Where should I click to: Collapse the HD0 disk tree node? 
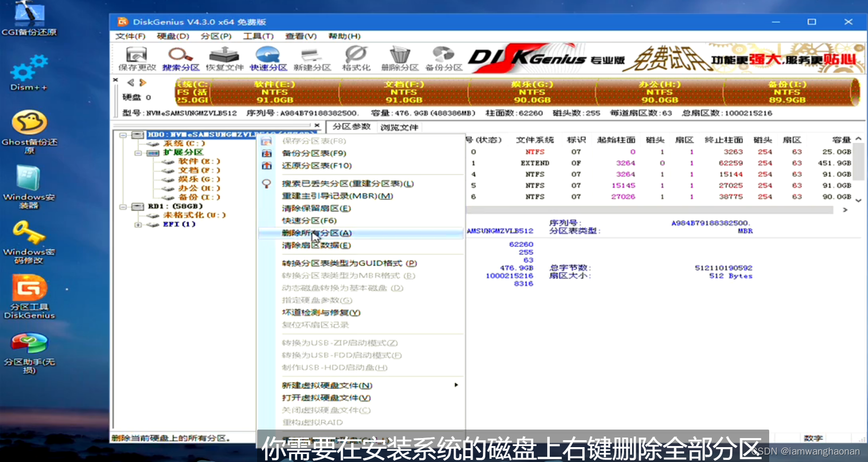pos(123,135)
